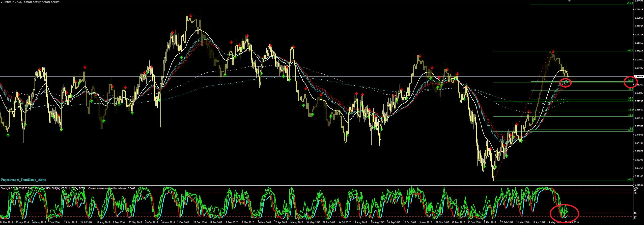Click the 0.92180 price axis label
The width and height of the screenshot is (644, 225).
pos(638,176)
